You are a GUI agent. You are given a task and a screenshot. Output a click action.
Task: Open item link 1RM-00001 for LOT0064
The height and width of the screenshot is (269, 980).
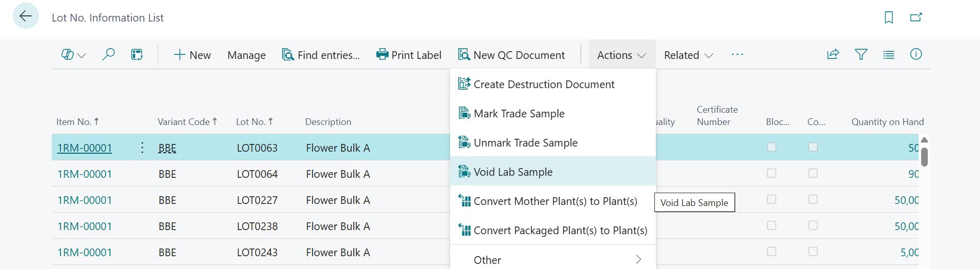(x=84, y=174)
